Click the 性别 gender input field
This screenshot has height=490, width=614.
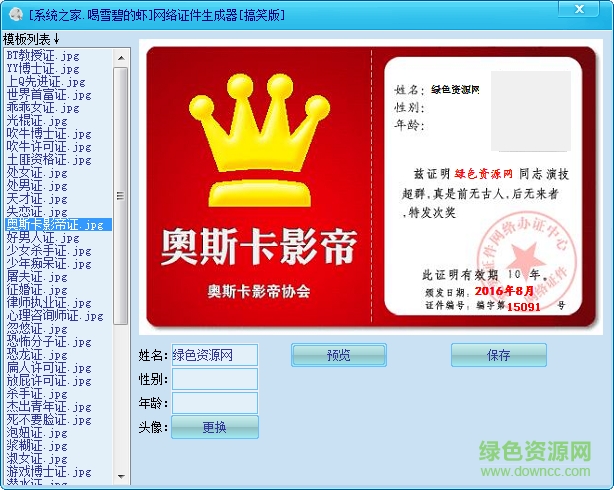(214, 379)
